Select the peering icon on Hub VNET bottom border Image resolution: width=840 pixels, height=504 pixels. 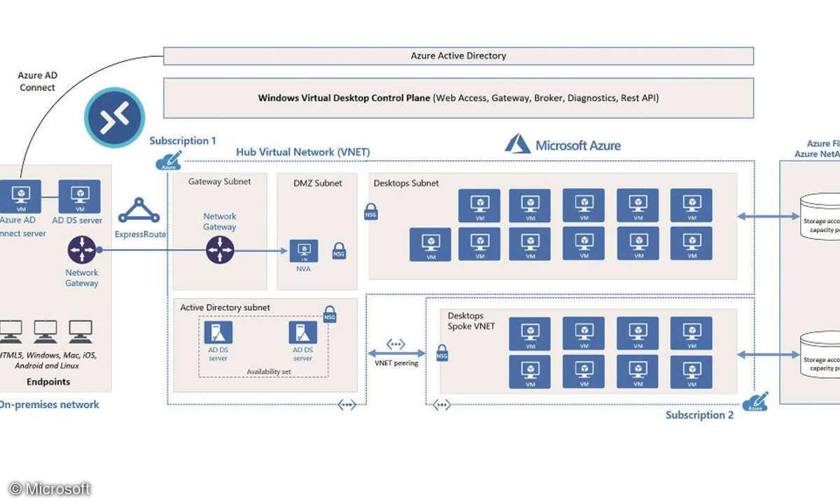click(346, 405)
